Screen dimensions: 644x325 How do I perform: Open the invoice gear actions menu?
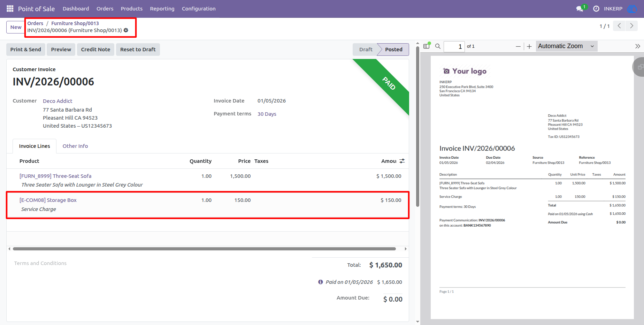pos(126,30)
